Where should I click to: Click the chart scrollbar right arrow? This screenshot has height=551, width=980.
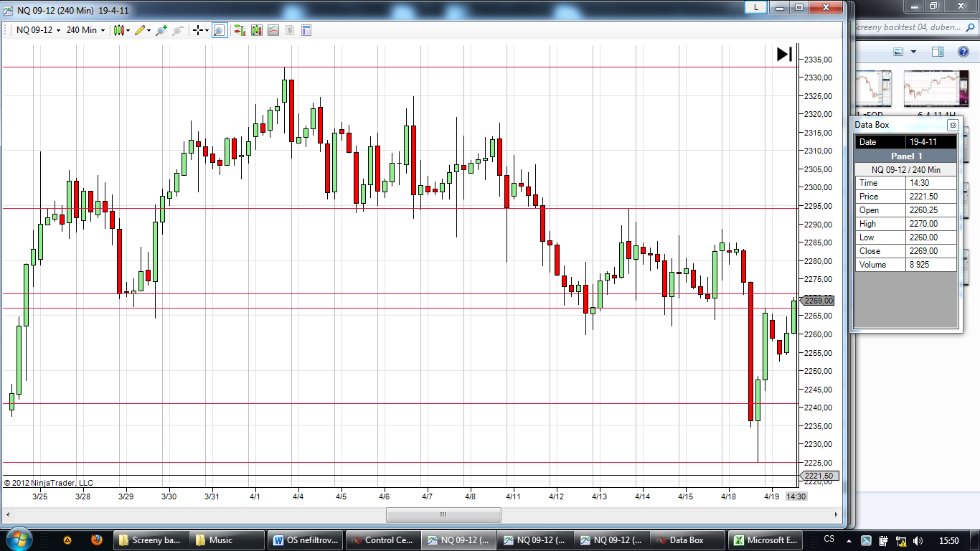tap(835, 515)
